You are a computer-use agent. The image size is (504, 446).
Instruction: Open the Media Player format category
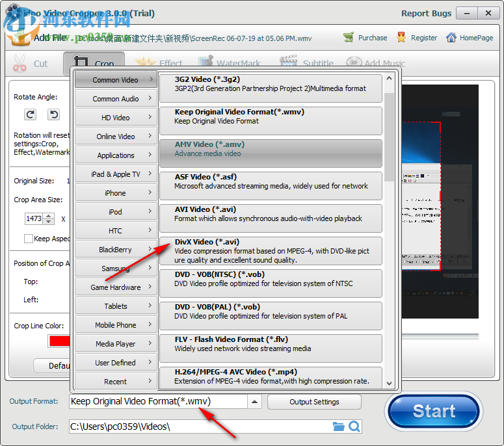(116, 344)
